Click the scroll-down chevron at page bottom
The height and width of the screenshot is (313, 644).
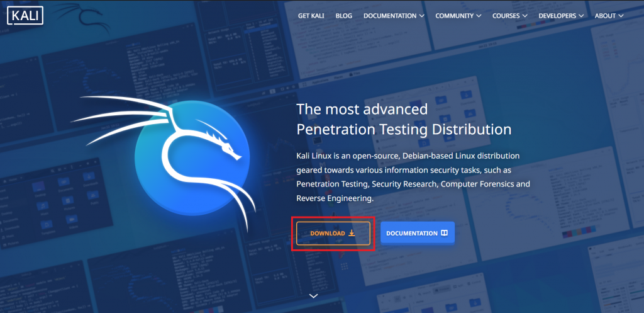click(x=314, y=296)
